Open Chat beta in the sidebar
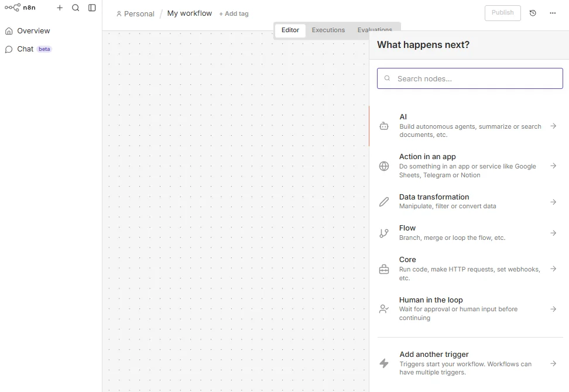Screen dimensions: 569x392 [25, 49]
